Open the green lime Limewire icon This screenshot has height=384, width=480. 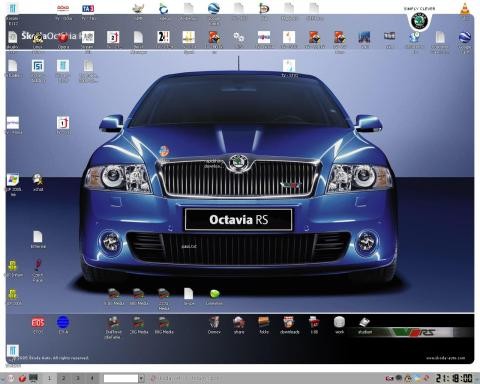pos(214,293)
